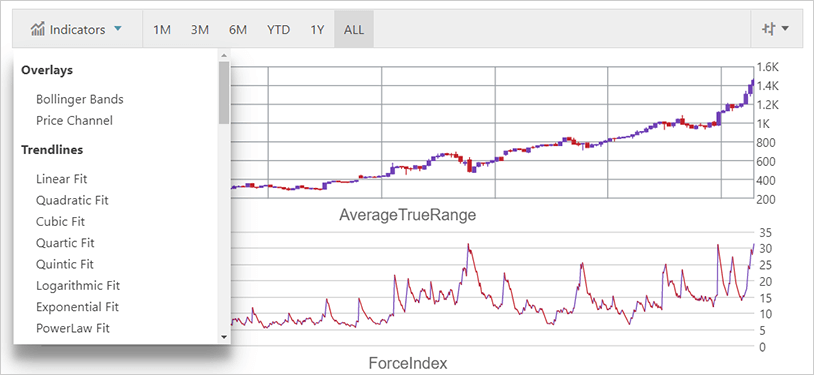Apply Quadratic Fit trendline
Viewport: 814px width, 375px height.
pos(72,200)
